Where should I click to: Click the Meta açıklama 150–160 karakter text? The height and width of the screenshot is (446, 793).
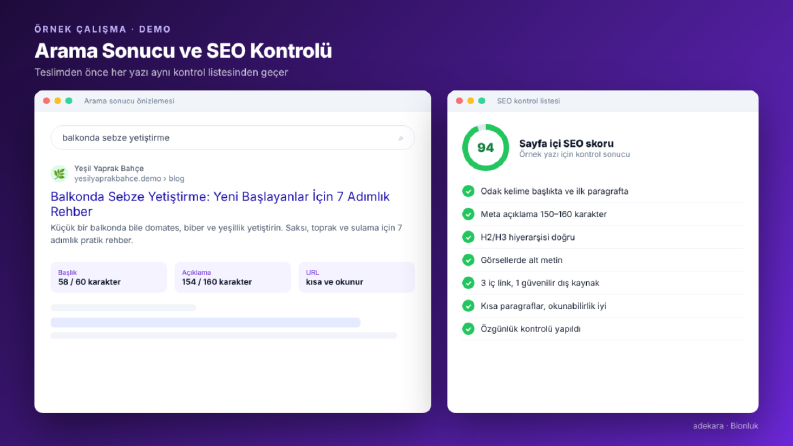pos(544,214)
